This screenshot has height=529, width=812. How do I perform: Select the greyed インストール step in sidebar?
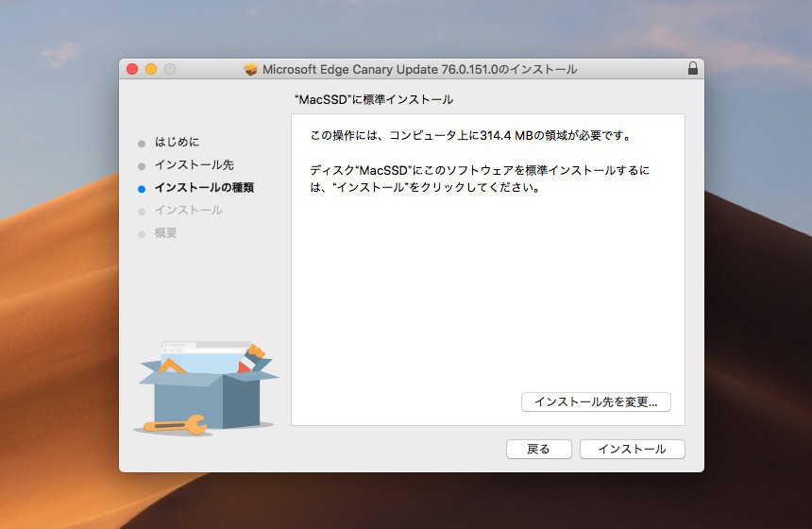(189, 211)
